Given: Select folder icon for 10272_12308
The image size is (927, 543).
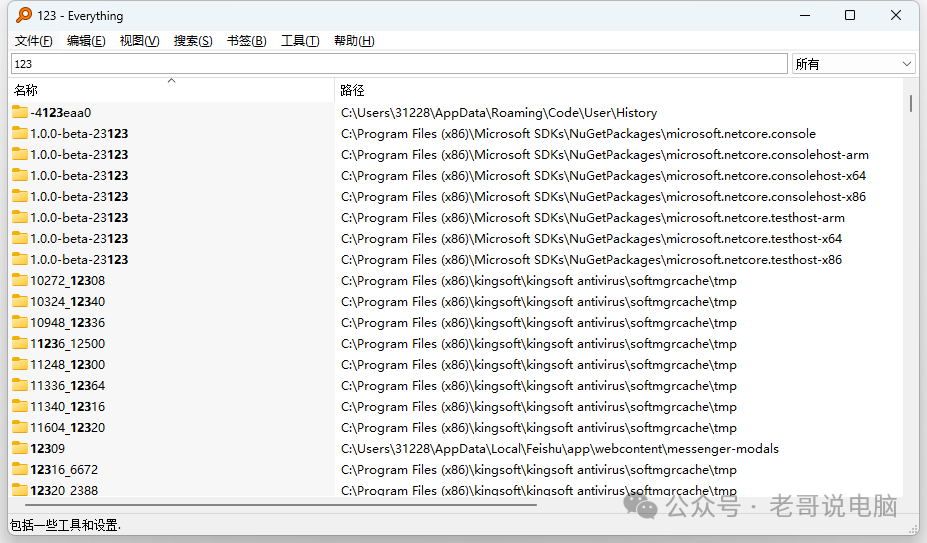Looking at the screenshot, I should pyautogui.click(x=20, y=281).
